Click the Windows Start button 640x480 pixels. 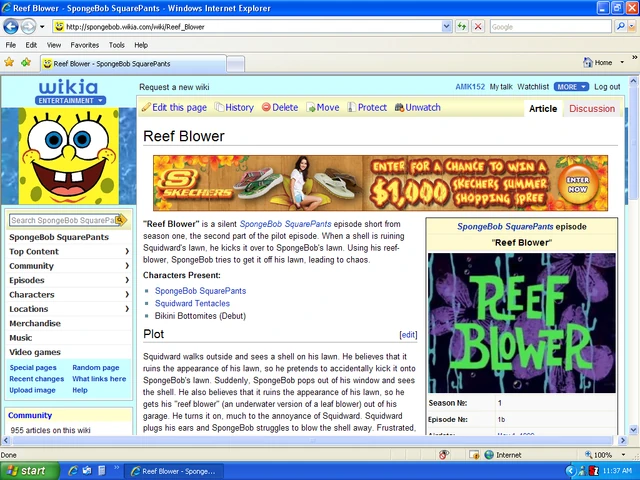(x=29, y=471)
